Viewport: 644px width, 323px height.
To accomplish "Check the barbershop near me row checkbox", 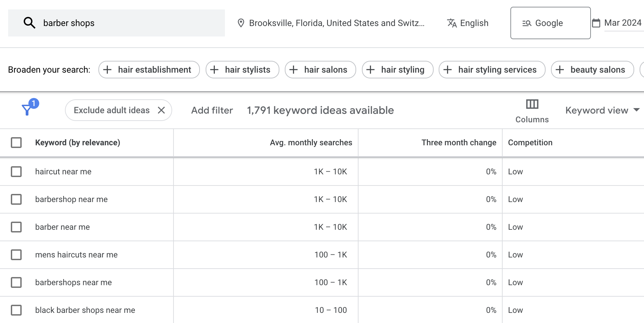I will tap(16, 199).
